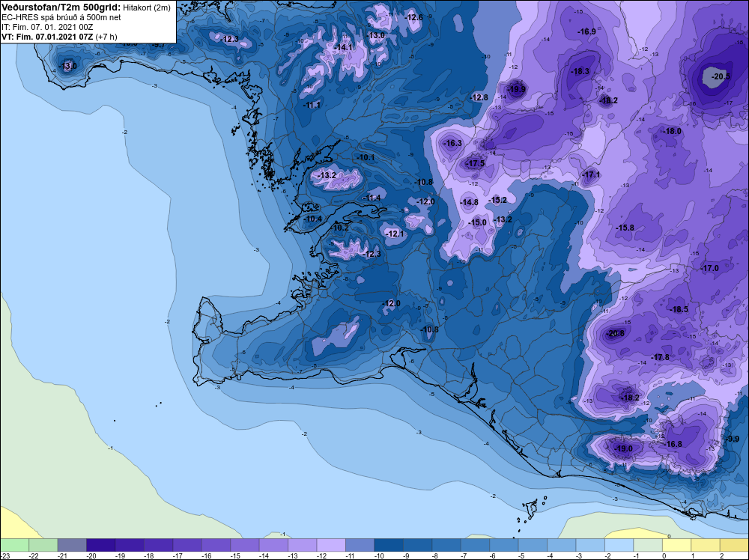Click the legend swatch labeled -9
Screen dimensions: 749x560
[x=417, y=545]
